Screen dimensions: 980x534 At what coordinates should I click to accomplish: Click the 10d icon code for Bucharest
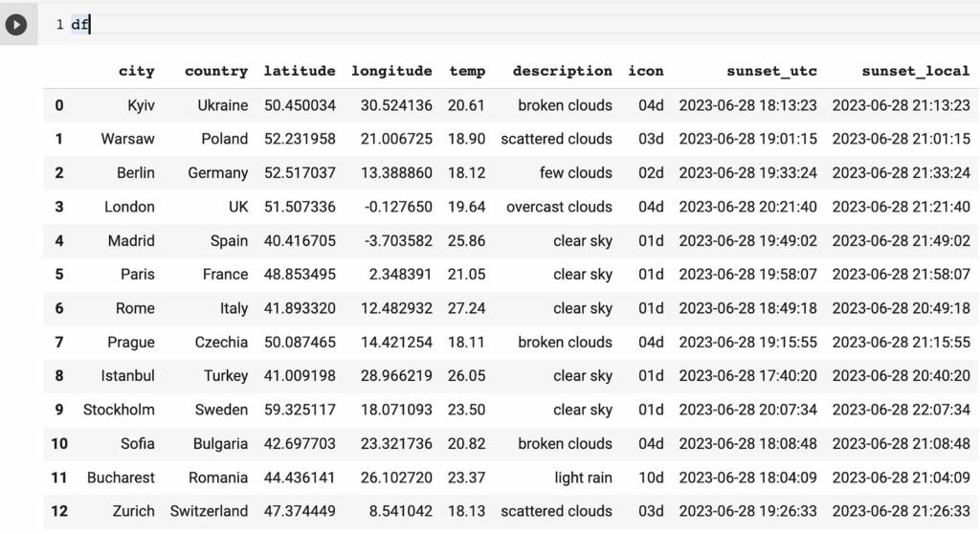click(x=651, y=477)
